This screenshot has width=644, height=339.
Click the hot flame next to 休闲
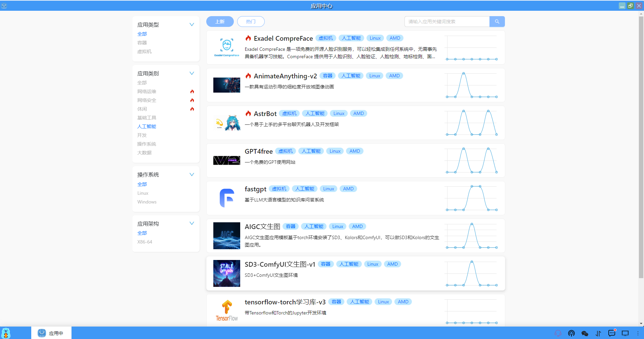[x=192, y=109]
